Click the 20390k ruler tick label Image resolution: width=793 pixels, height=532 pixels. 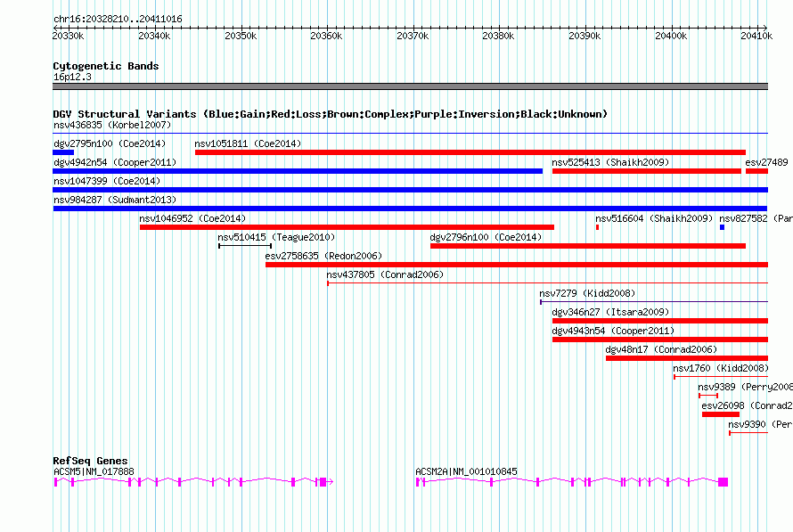tap(585, 36)
